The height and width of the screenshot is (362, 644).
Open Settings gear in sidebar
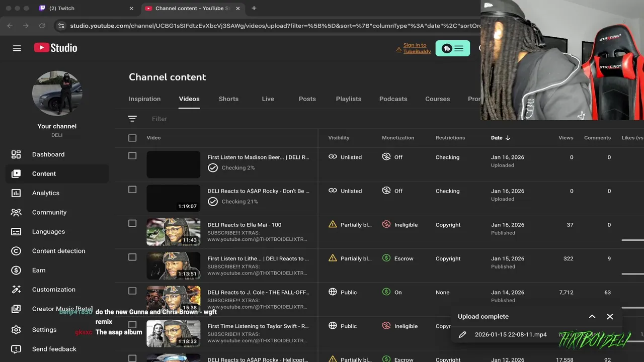16,330
